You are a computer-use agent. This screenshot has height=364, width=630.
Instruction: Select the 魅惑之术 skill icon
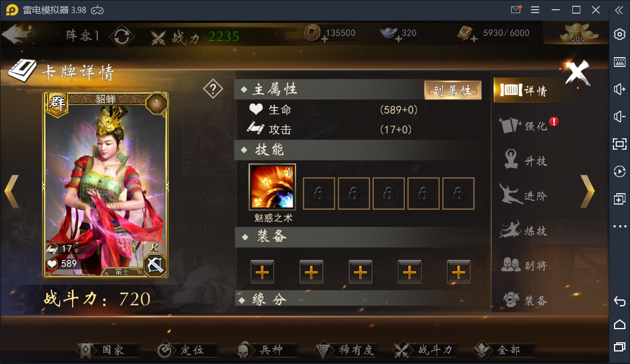[273, 187]
